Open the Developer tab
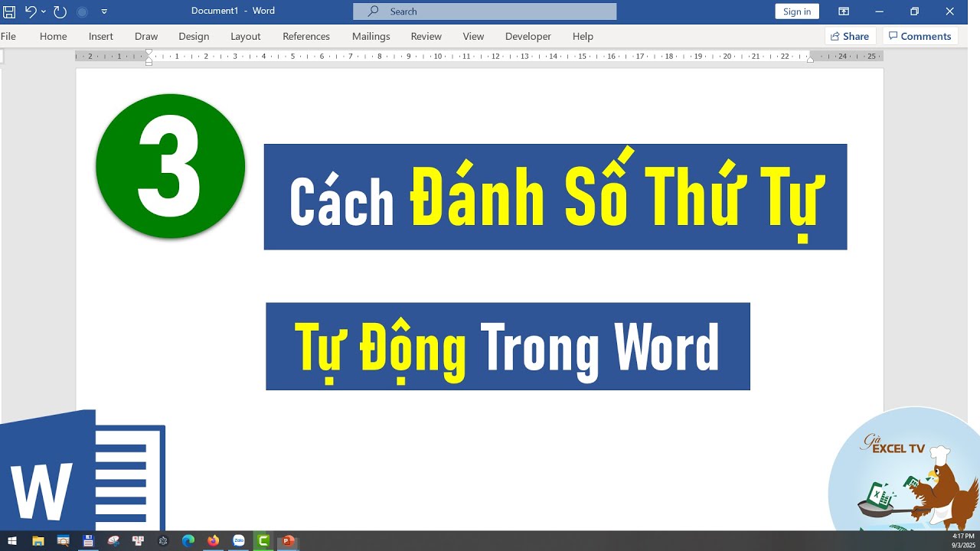 pos(528,36)
